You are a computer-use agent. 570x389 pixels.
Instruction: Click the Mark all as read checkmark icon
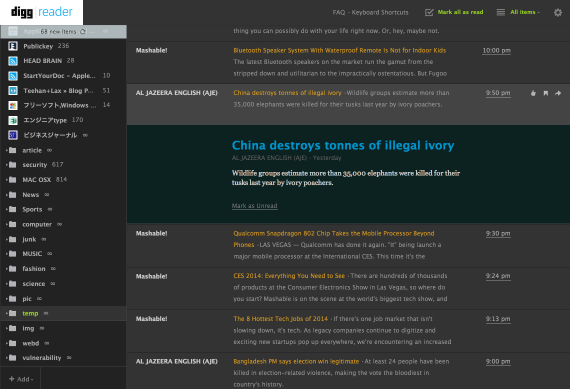click(x=429, y=12)
